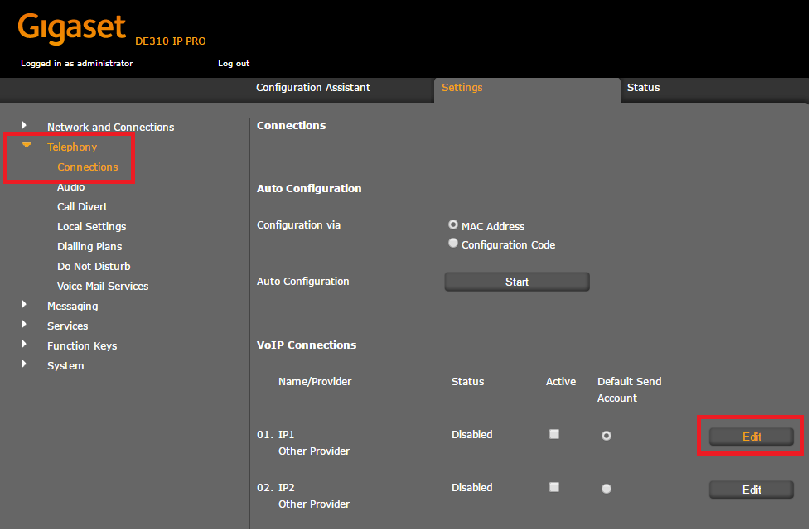Expand the System section
812x531 pixels.
[x=23, y=365]
